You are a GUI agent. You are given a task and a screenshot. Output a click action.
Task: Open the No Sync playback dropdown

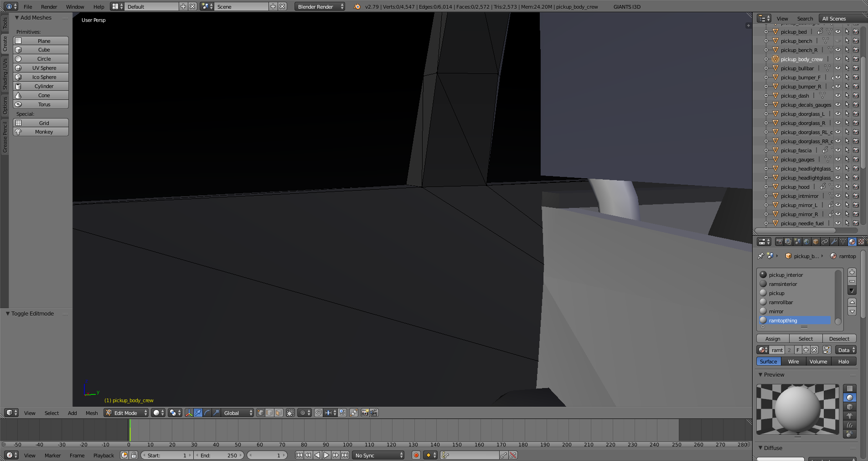378,455
